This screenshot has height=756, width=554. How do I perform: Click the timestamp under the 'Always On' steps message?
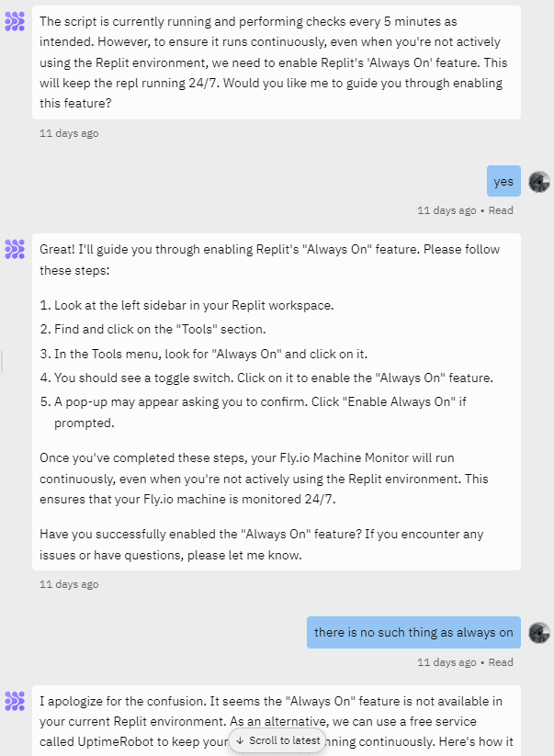(69, 584)
